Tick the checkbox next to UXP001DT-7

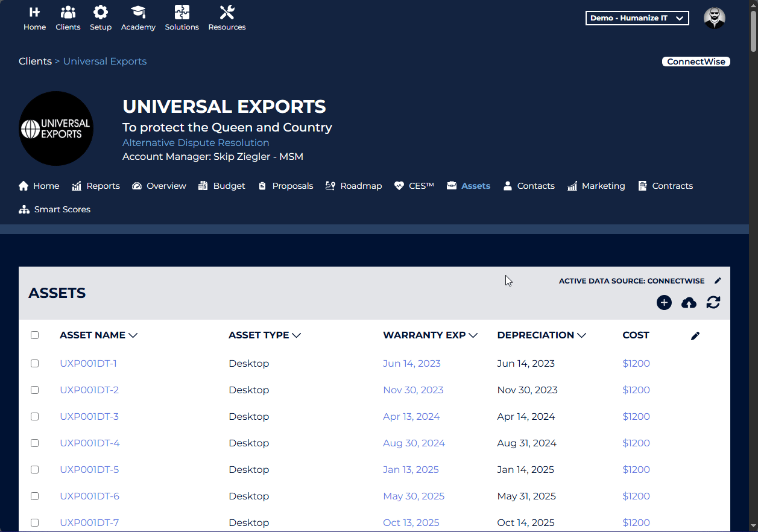[34, 522]
